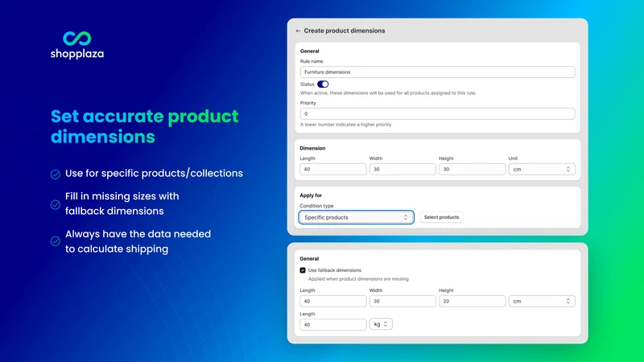Click the checkmark beside Always have the data needed
644x362 pixels.
[56, 241]
